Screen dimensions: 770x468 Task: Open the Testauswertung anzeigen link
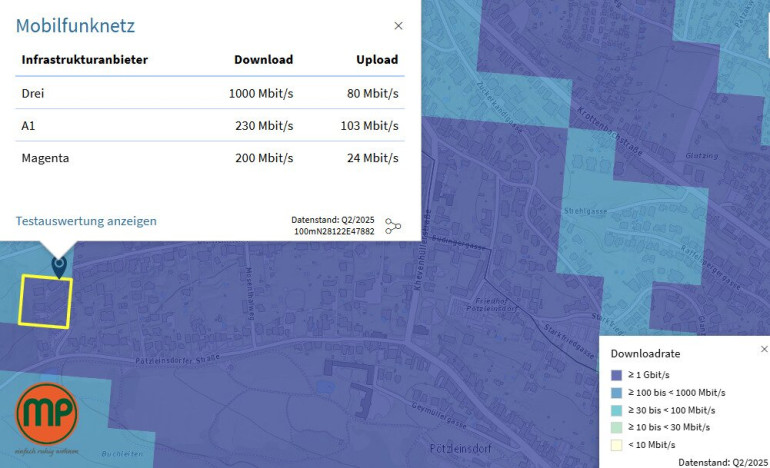(x=86, y=221)
